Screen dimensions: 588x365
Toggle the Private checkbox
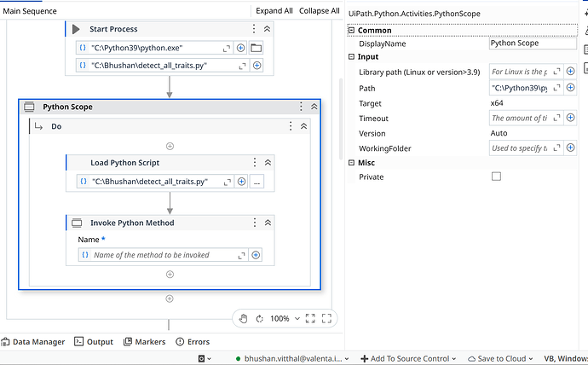[x=496, y=177]
